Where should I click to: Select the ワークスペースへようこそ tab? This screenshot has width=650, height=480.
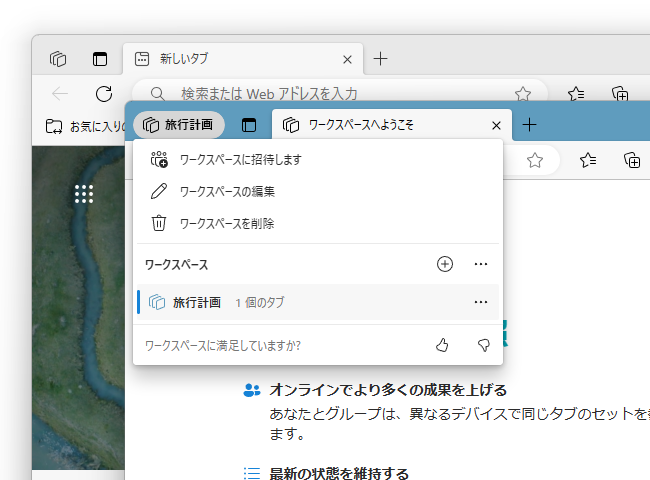pos(392,125)
